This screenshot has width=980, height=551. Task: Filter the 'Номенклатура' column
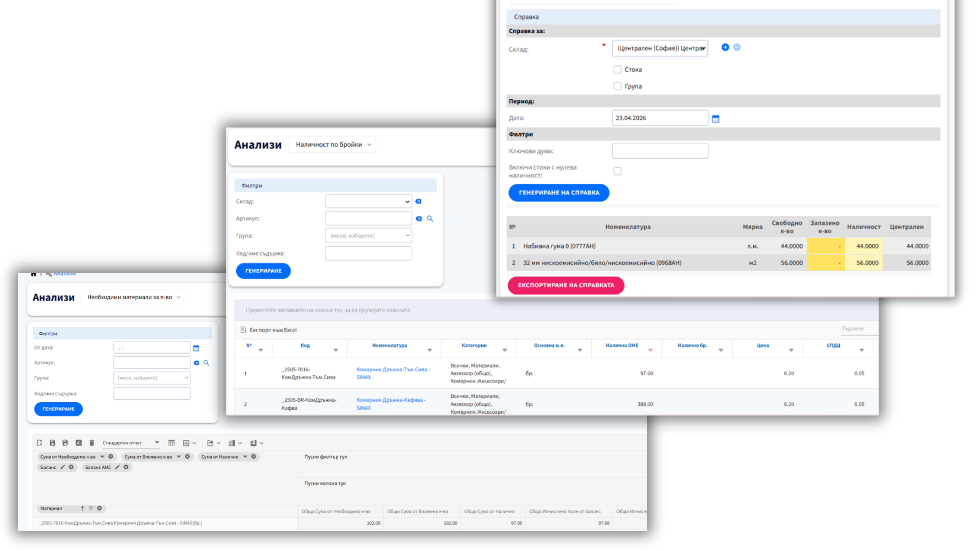coord(430,350)
